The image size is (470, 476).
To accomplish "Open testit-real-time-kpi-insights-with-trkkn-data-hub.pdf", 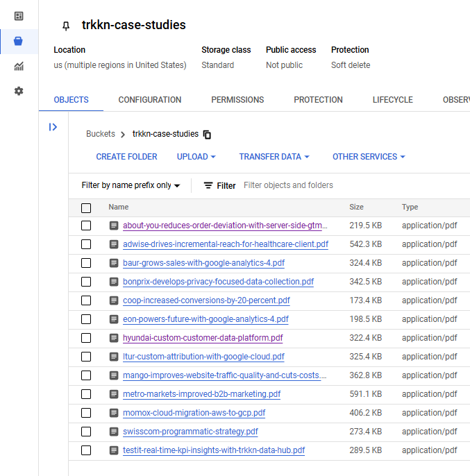I will click(x=214, y=450).
